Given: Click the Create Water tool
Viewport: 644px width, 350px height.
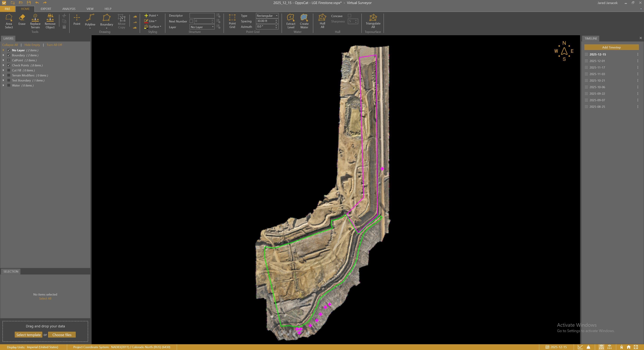Looking at the screenshot, I should [304, 21].
